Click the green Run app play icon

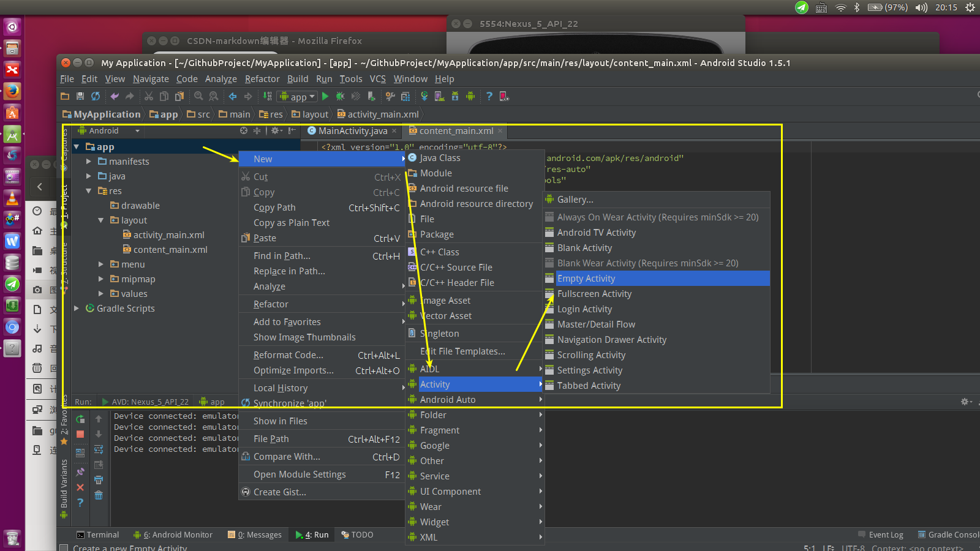click(x=325, y=96)
